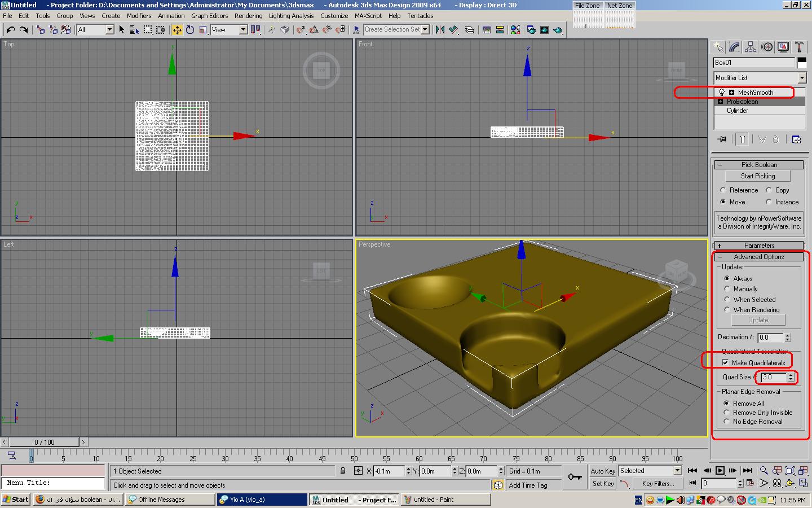This screenshot has height=508, width=812.
Task: Open the Modify command panel tab
Action: [734, 47]
